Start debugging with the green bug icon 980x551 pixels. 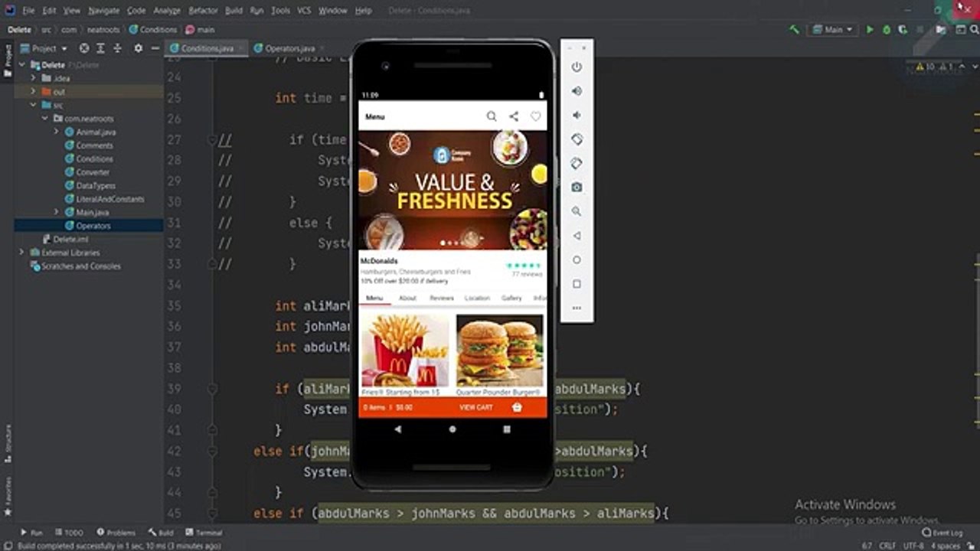pyautogui.click(x=887, y=30)
